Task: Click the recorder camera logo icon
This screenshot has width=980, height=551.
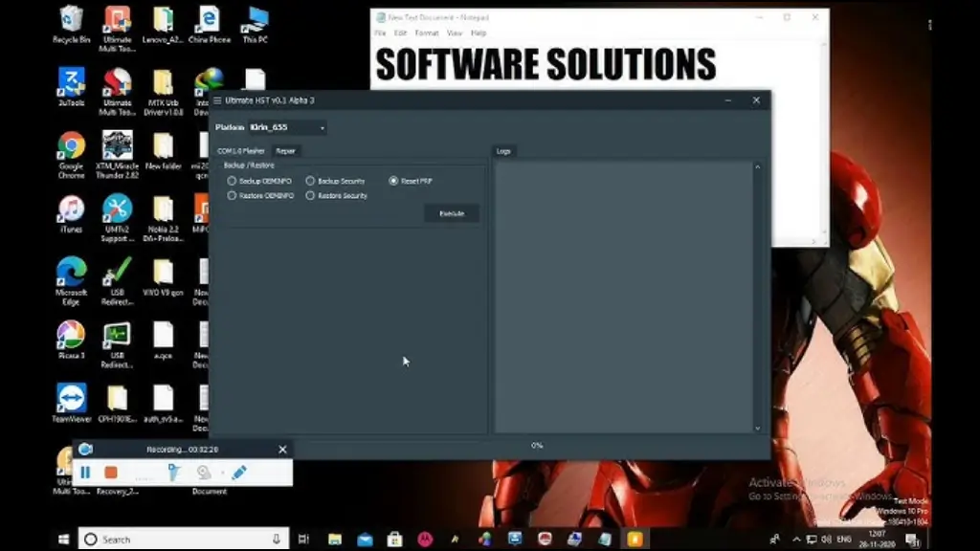Action: [x=85, y=450]
